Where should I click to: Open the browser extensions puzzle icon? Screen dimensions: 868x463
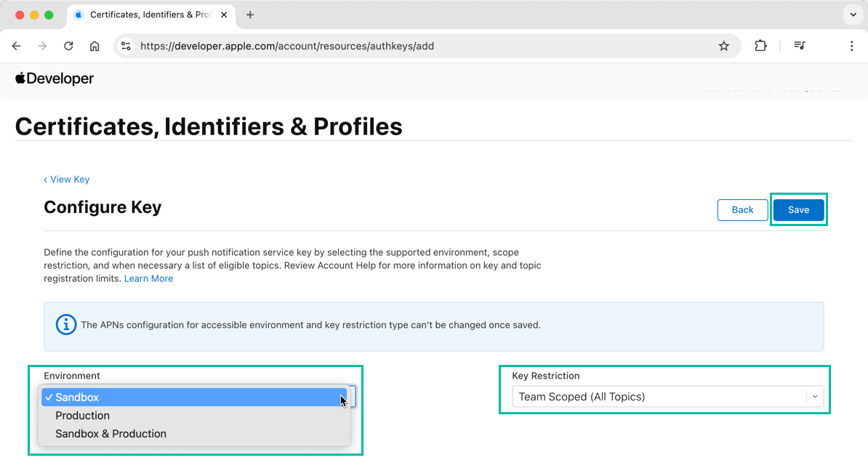pyautogui.click(x=760, y=46)
